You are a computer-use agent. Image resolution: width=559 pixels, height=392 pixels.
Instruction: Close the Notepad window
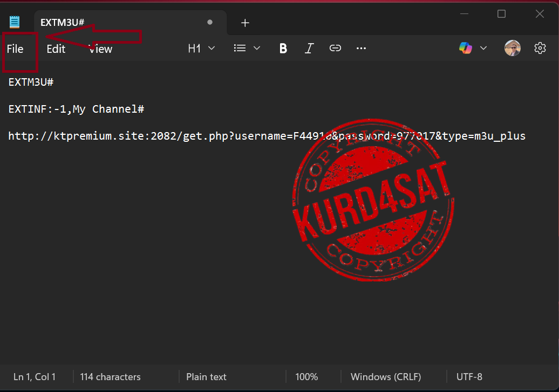[540, 14]
